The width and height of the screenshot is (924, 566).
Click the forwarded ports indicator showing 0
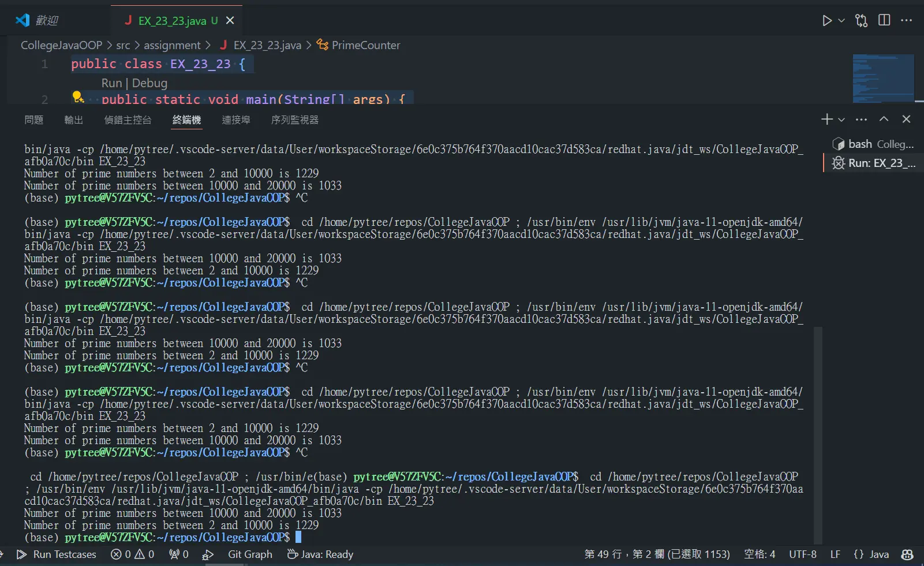[178, 554]
